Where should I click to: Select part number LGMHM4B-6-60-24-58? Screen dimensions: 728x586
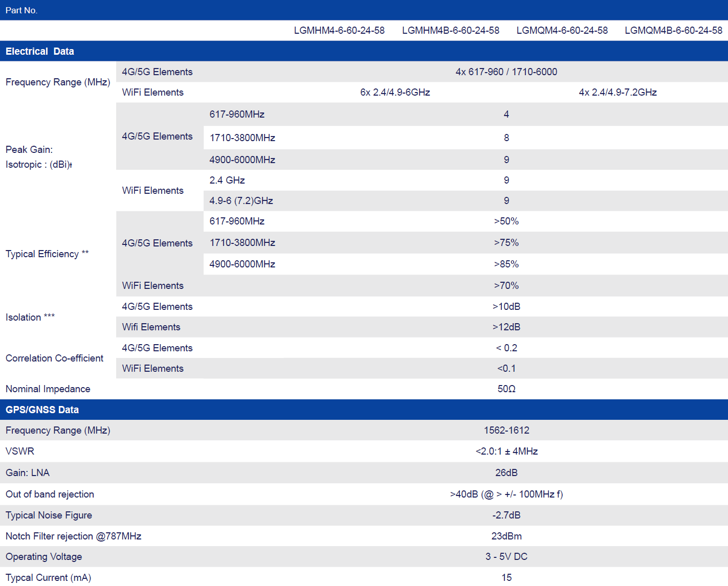point(450,31)
